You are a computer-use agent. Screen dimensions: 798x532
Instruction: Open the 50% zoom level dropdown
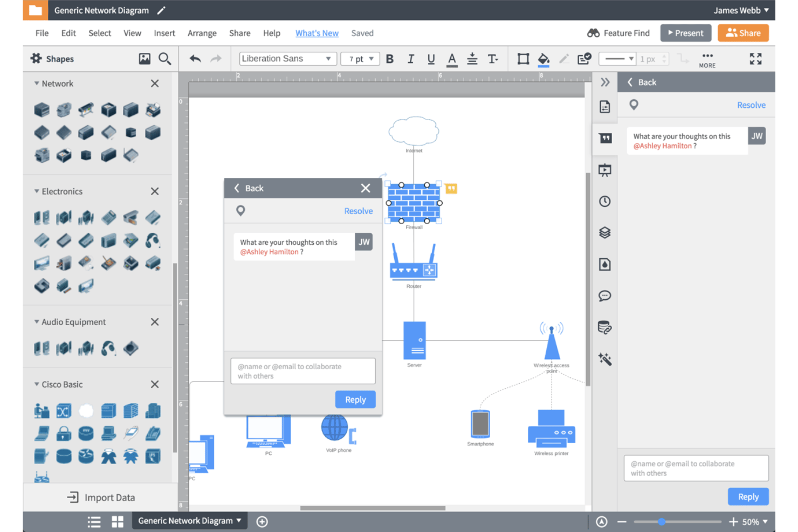755,522
